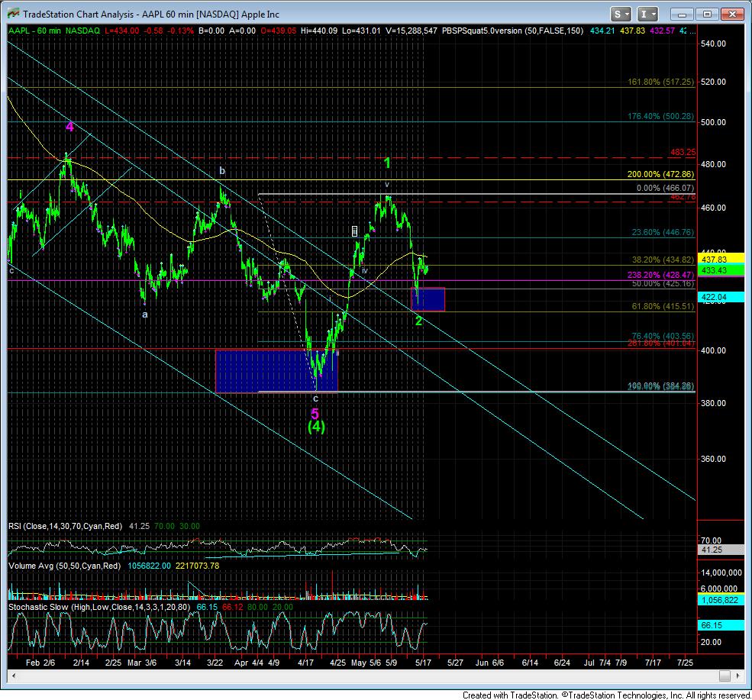Image resolution: width=752 pixels, height=700 pixels.
Task: Click the '38.20% (434.82)' retracement label
Action: (x=663, y=260)
